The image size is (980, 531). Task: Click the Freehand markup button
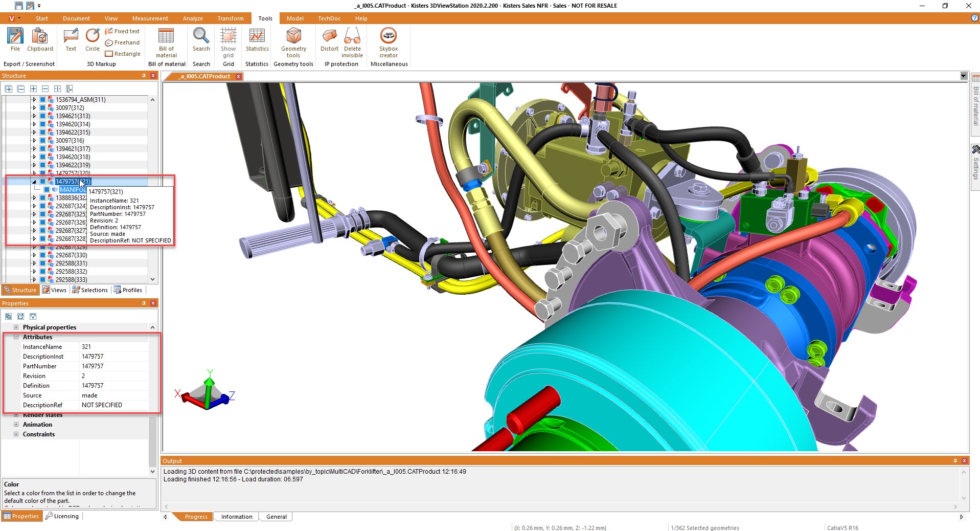(122, 42)
